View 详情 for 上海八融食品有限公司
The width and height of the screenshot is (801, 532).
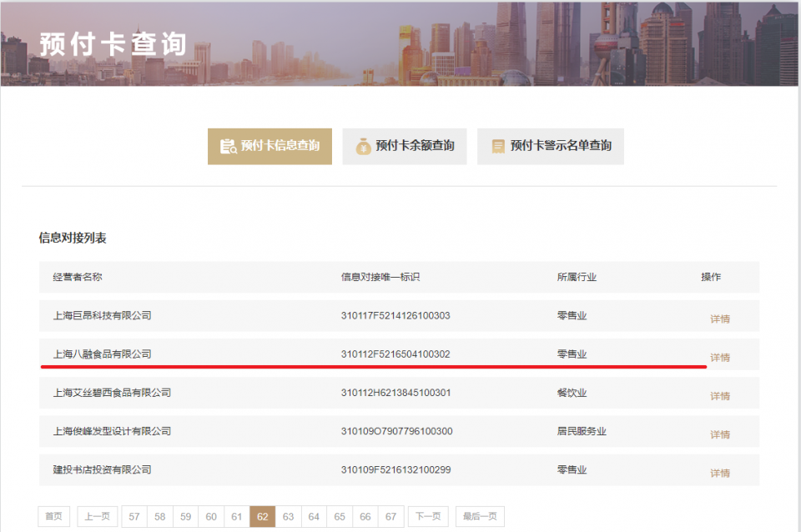point(719,357)
